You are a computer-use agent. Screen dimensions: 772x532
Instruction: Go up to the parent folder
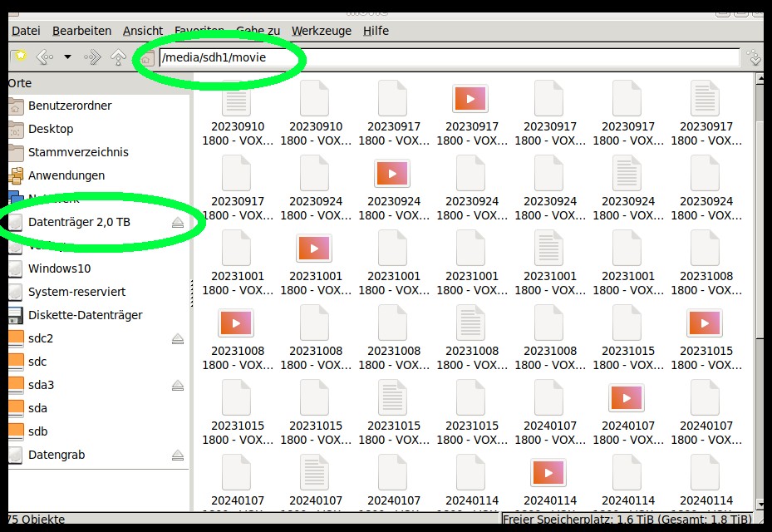[x=118, y=57]
